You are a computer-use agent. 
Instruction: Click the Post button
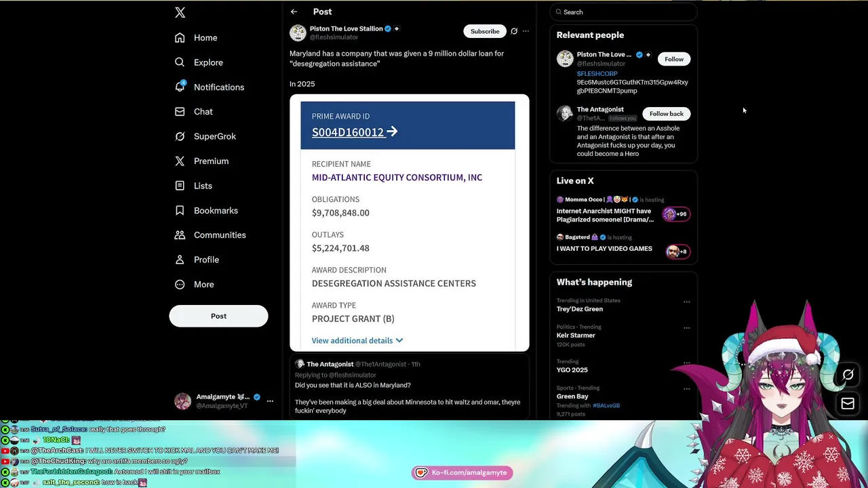[218, 316]
